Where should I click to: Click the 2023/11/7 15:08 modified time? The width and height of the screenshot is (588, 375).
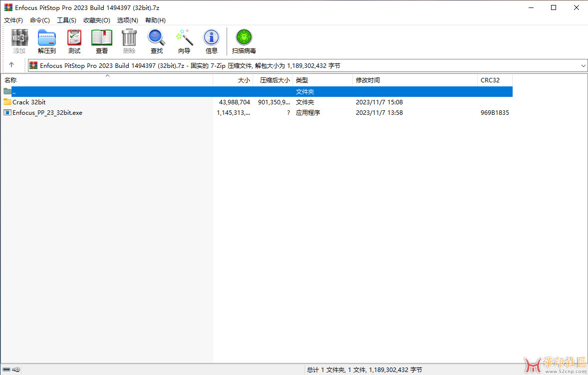tap(379, 102)
